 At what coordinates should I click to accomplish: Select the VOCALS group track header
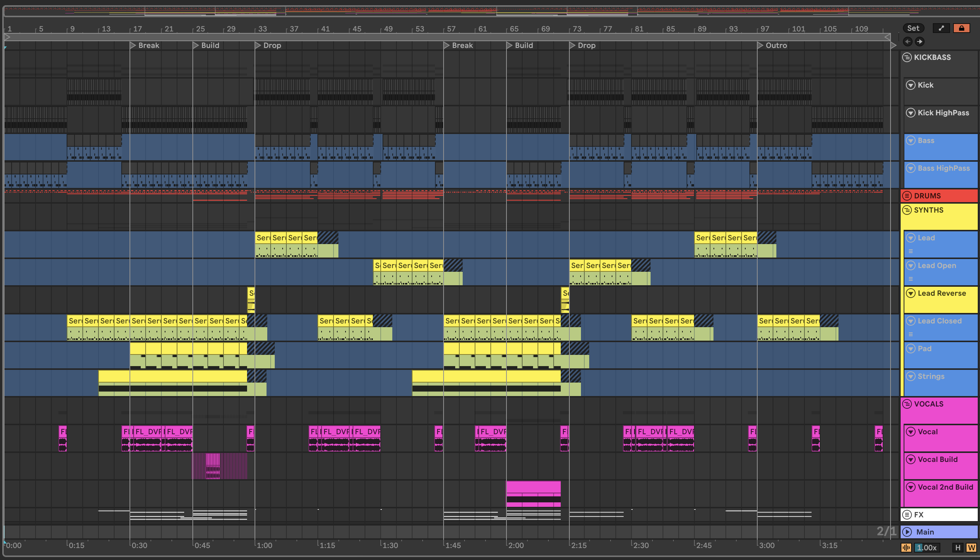point(939,410)
